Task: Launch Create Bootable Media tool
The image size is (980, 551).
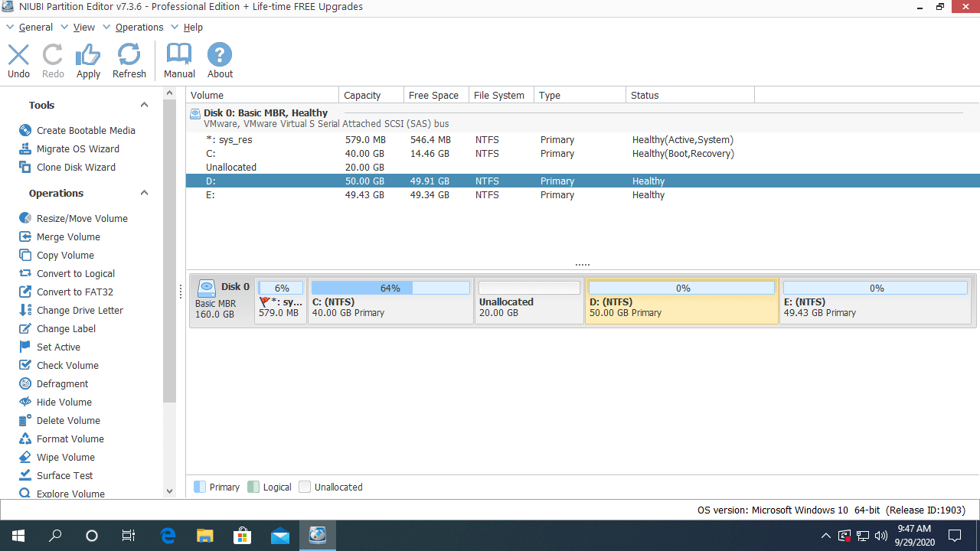Action: [x=85, y=130]
